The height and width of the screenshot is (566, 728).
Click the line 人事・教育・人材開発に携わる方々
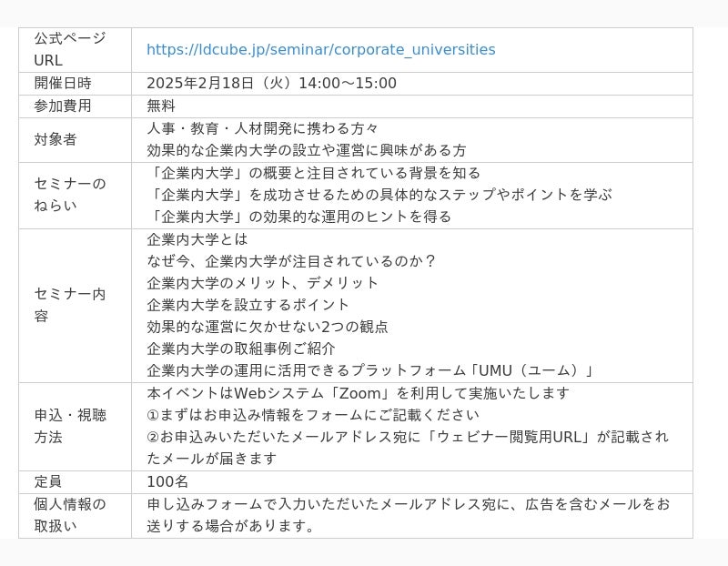tap(262, 128)
